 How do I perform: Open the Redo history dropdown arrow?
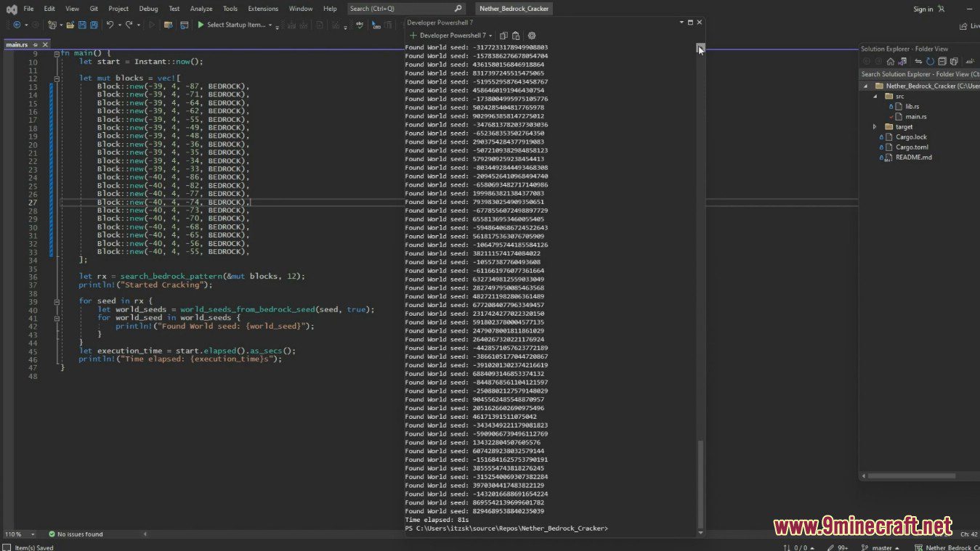click(138, 25)
